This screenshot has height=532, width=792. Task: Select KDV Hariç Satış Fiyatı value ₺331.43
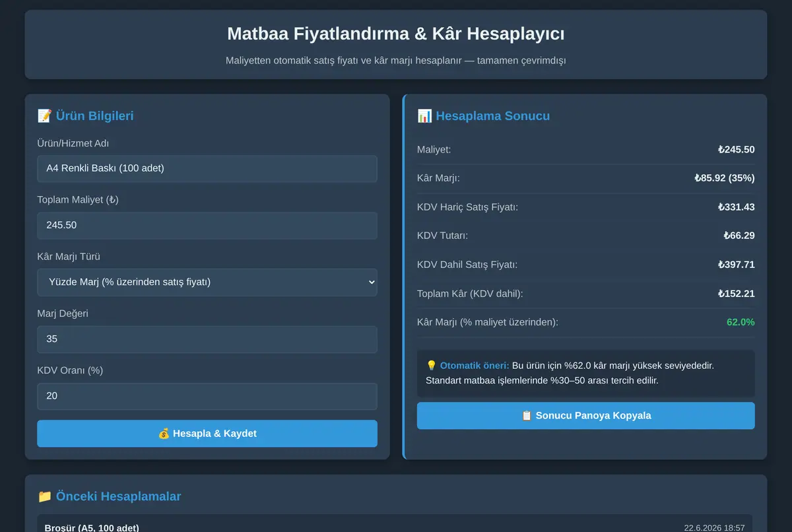(x=736, y=207)
